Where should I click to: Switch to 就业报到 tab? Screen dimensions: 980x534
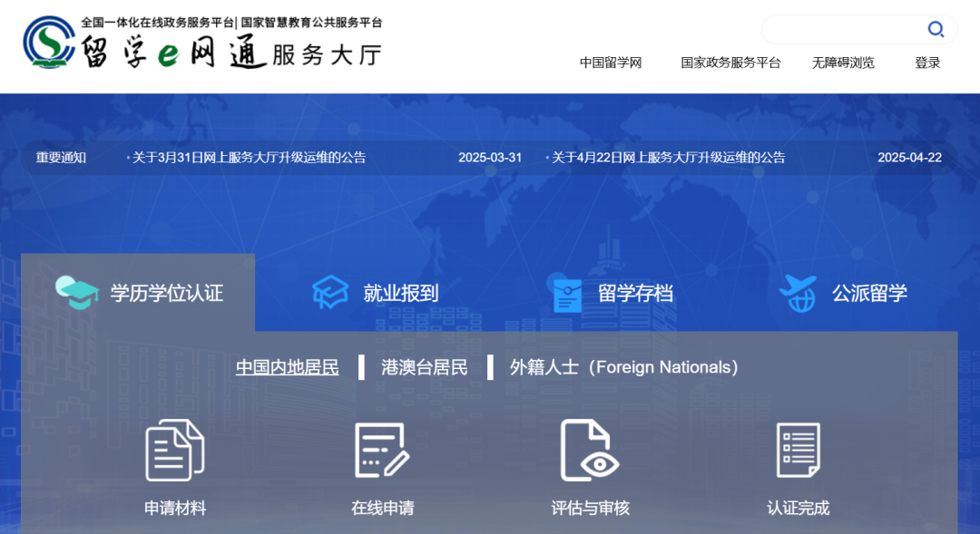pyautogui.click(x=375, y=293)
